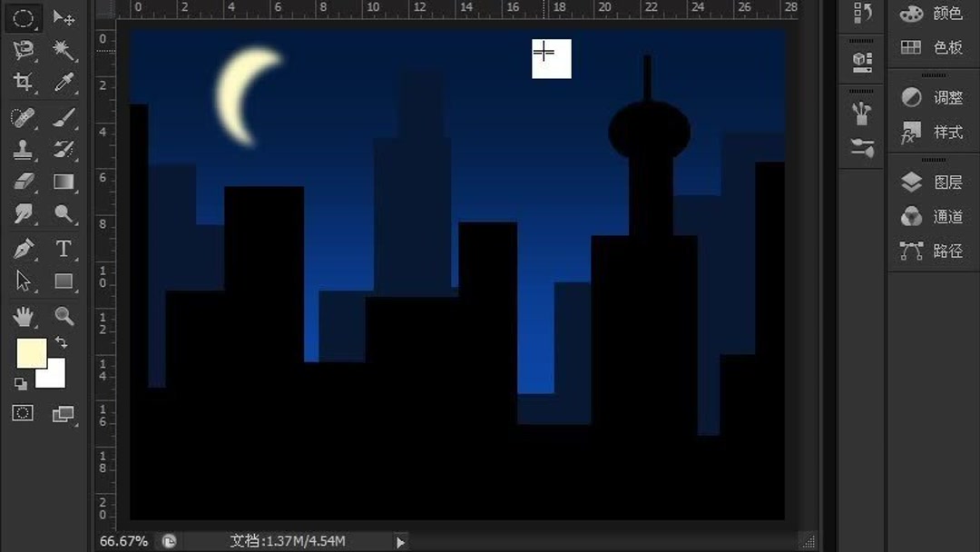Activate the Zoom tool
Image resolution: width=980 pixels, height=552 pixels.
click(62, 316)
